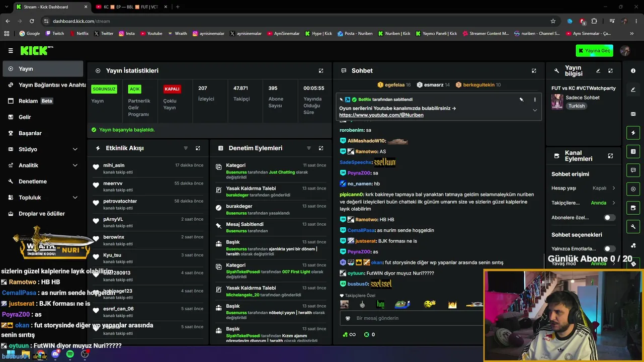Filter the Etkinlik Akışı feed
Screen dimensions: 644x362
pyautogui.click(x=186, y=148)
